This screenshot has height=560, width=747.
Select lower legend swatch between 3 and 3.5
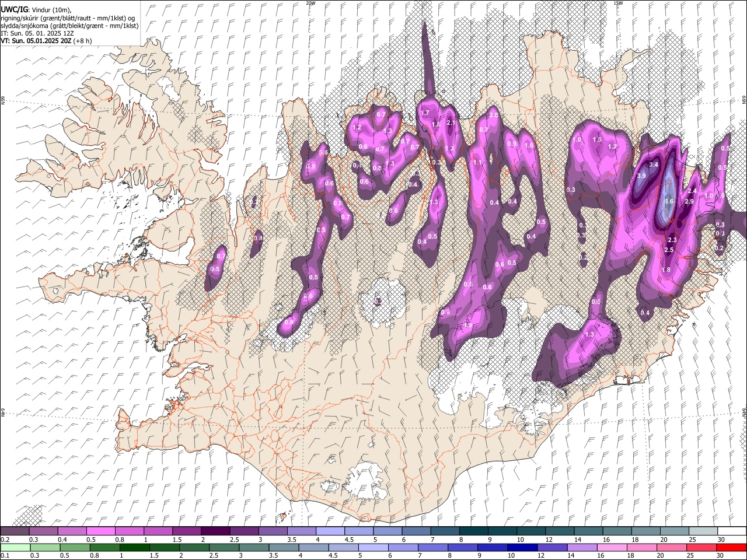(253, 548)
